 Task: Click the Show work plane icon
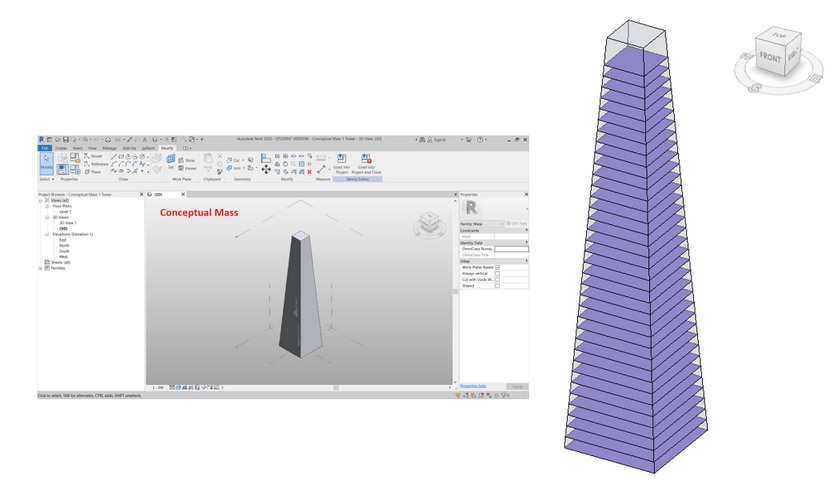click(187, 160)
